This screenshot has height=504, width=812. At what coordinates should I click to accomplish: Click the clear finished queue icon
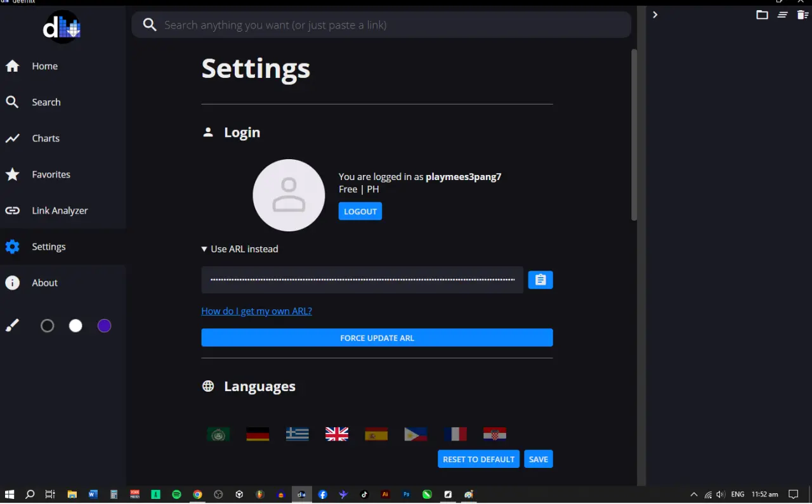click(x=783, y=15)
